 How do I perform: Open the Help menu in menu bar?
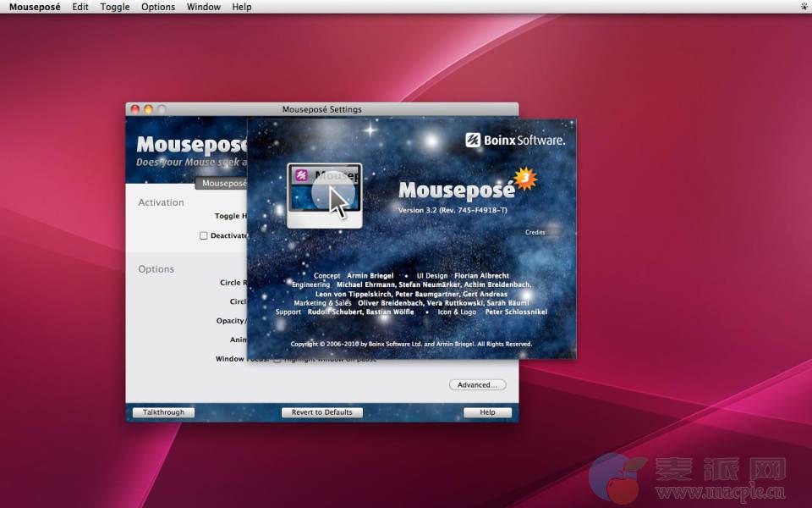(242, 7)
